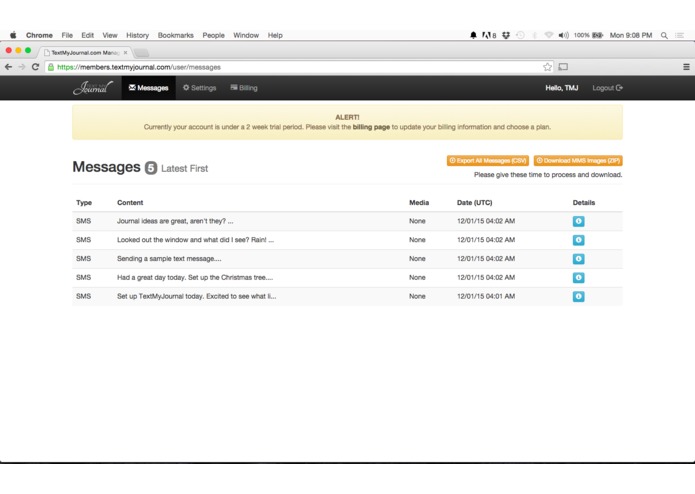The width and height of the screenshot is (695, 494).
Task: Open the Bookmarks menu
Action: (x=176, y=35)
